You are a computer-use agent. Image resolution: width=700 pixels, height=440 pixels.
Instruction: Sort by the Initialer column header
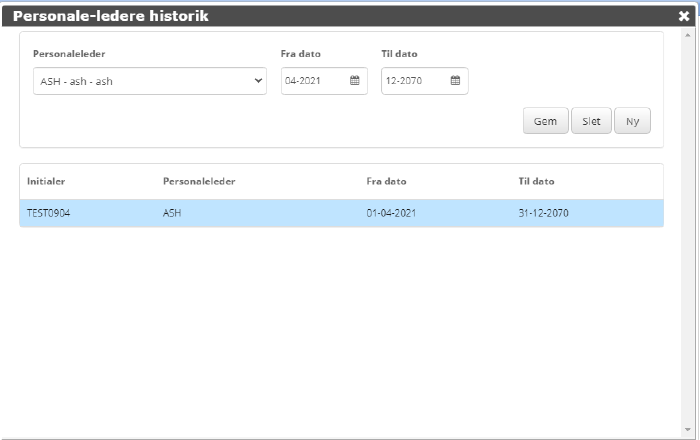pos(46,181)
